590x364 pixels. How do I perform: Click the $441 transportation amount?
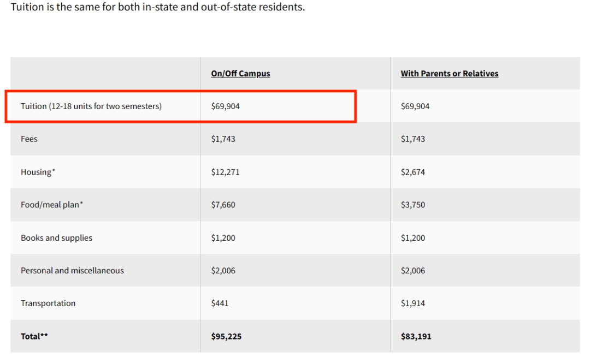click(220, 303)
